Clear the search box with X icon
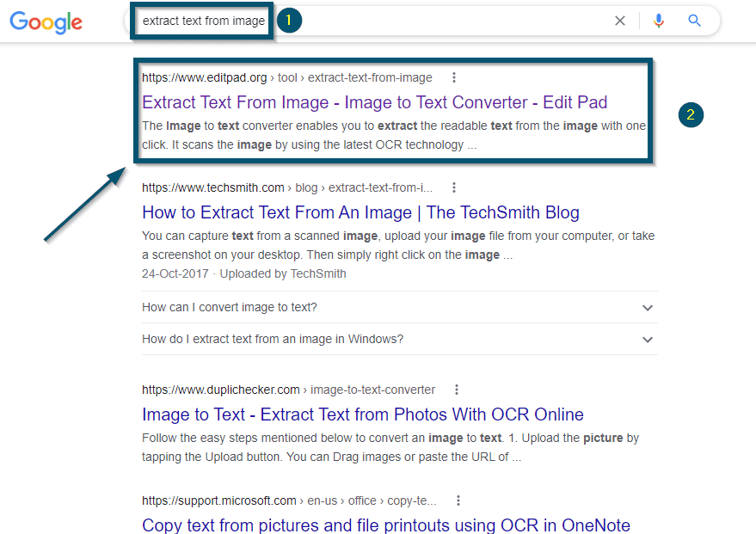The width and height of the screenshot is (756, 534). point(620,21)
